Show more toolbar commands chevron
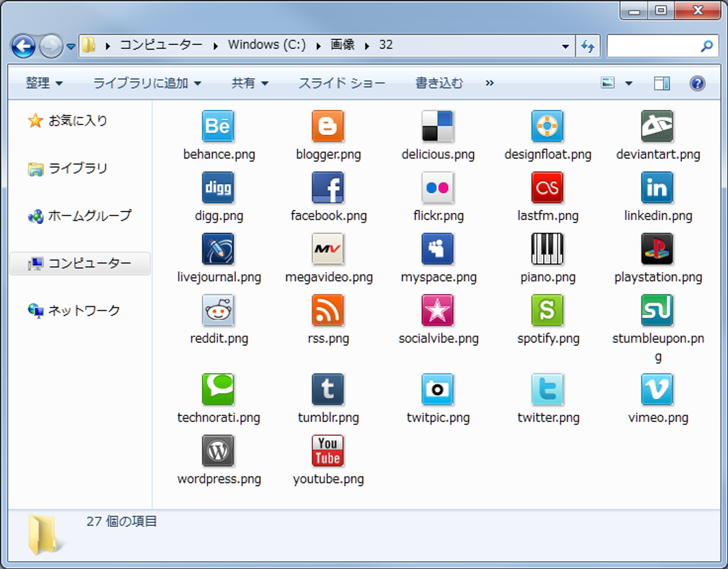 490,83
